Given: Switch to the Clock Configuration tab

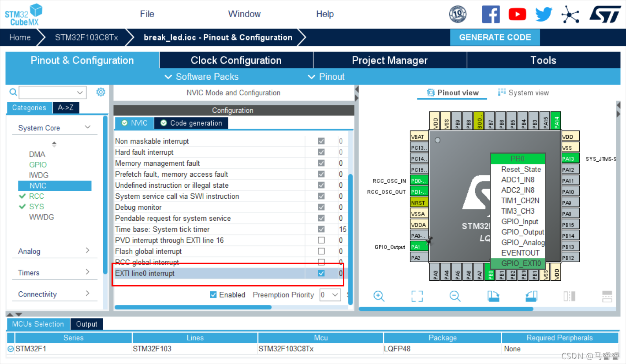Looking at the screenshot, I should pos(236,60).
